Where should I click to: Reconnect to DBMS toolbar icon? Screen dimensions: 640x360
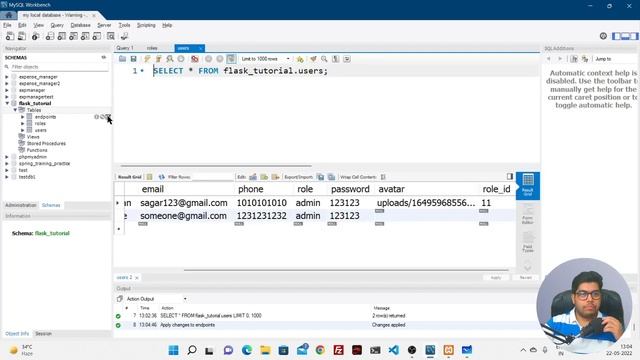[124, 36]
